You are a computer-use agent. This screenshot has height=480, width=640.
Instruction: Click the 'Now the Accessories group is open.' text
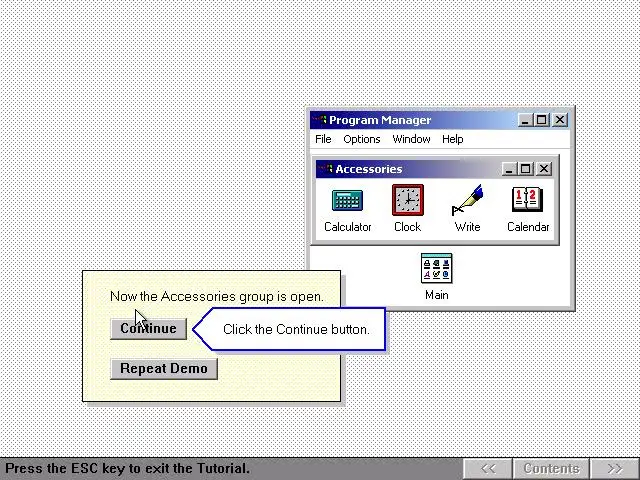click(217, 296)
